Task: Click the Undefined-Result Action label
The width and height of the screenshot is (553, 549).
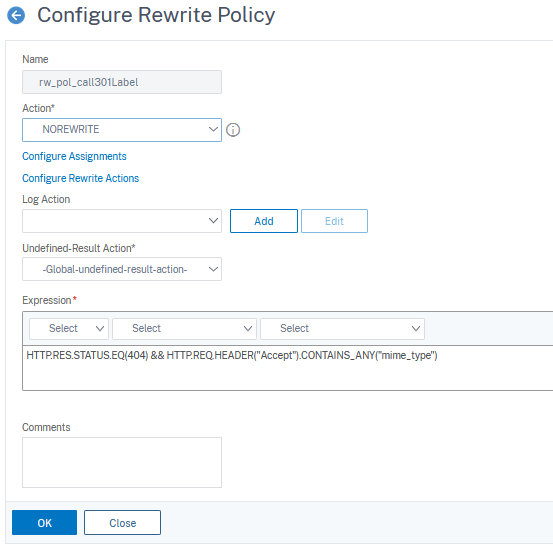Action: pyautogui.click(x=79, y=248)
